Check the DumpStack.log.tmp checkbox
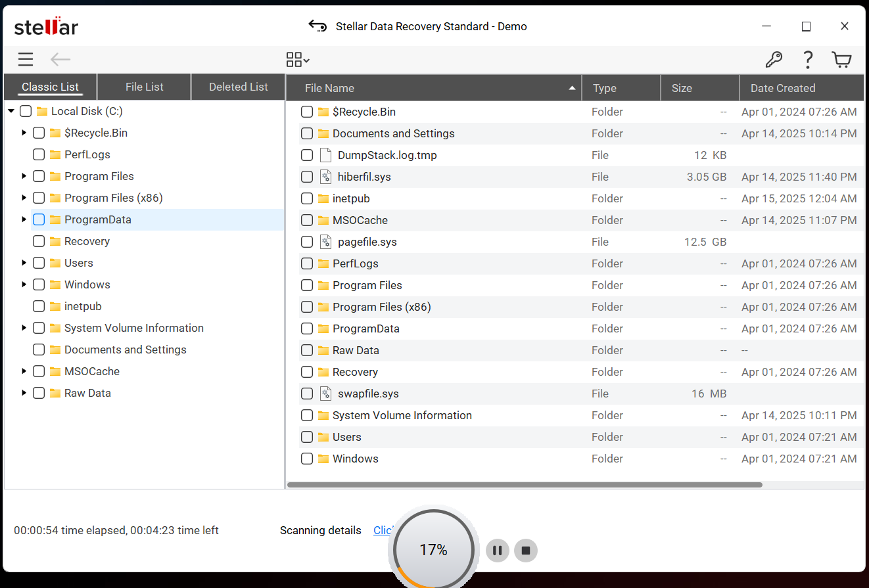869x588 pixels. (x=307, y=155)
